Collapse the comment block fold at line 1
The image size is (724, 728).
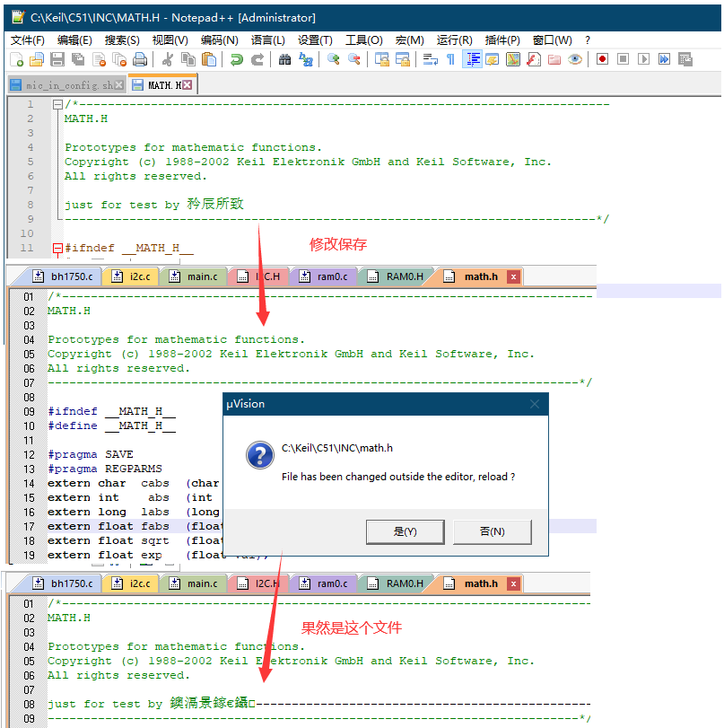pyautogui.click(x=57, y=105)
